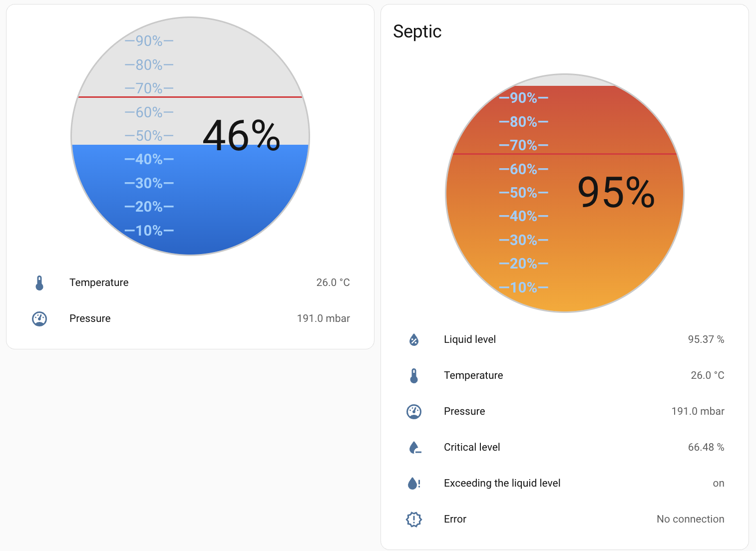756x551 pixels.
Task: Click the thermometer icon in the left card
Action: pyautogui.click(x=39, y=283)
